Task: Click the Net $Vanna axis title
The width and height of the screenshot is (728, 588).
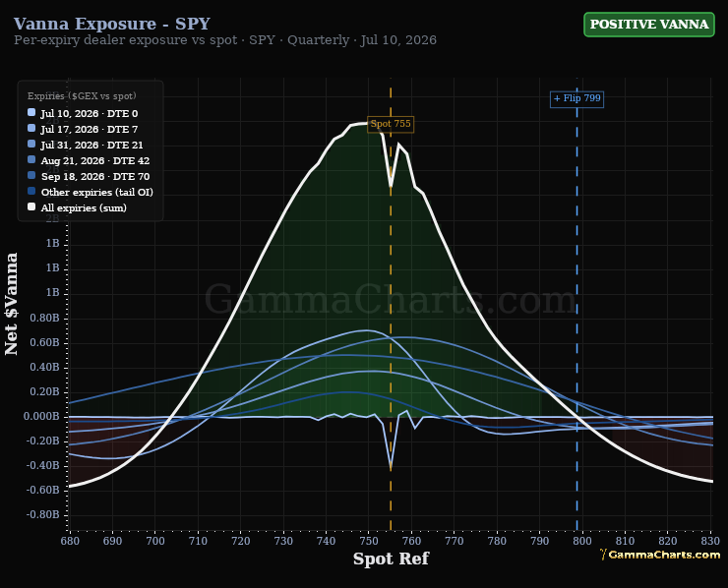Action: click(11, 304)
